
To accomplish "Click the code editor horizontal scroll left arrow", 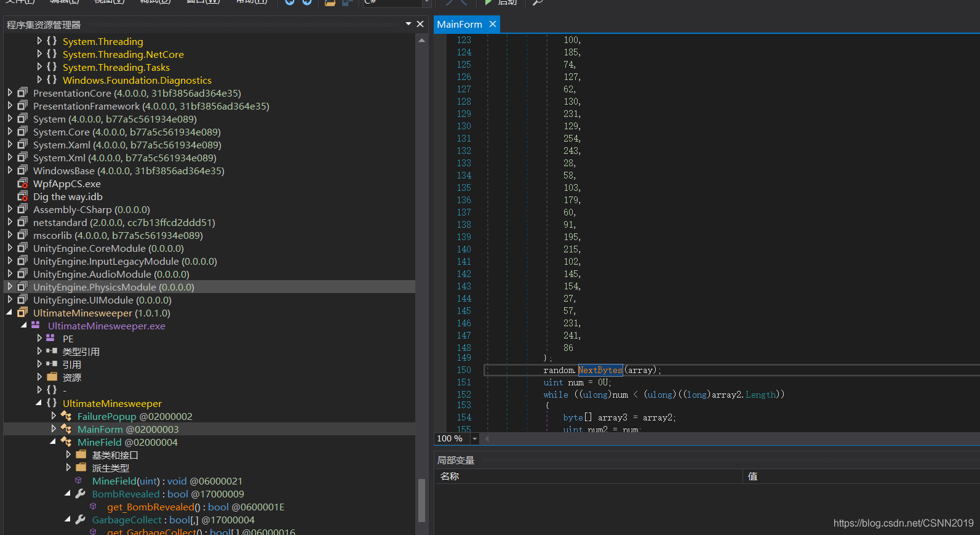I will tap(487, 439).
